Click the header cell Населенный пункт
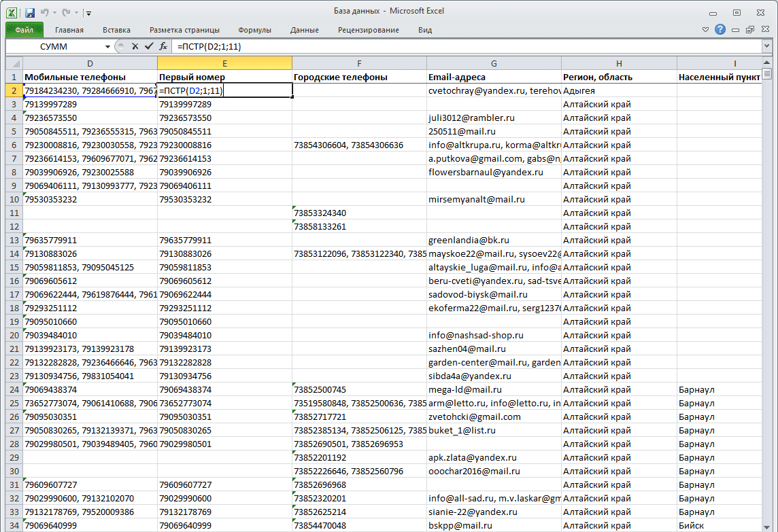Image resolution: width=778 pixels, height=532 pixels. (x=719, y=77)
